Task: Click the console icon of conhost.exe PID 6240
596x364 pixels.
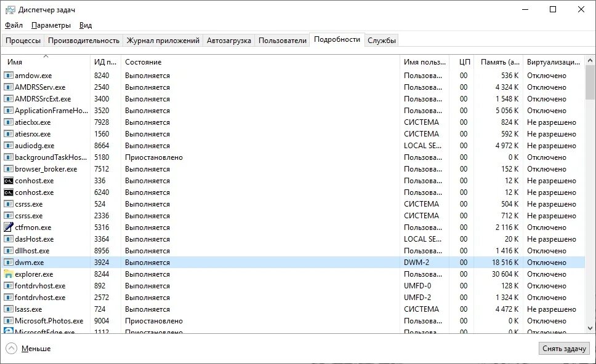Action: point(9,192)
